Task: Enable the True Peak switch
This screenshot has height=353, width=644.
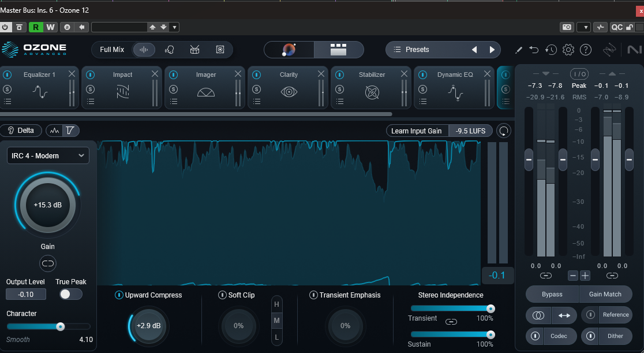Action: click(70, 294)
